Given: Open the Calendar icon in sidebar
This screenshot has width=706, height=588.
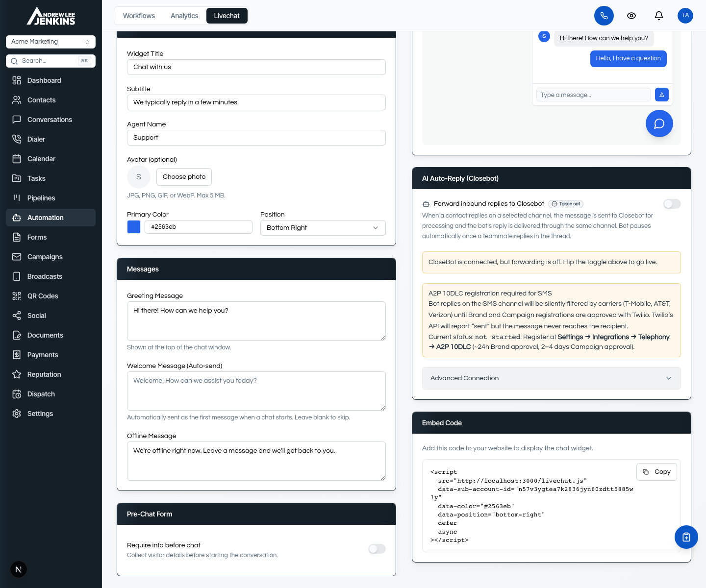Looking at the screenshot, I should 17,159.
